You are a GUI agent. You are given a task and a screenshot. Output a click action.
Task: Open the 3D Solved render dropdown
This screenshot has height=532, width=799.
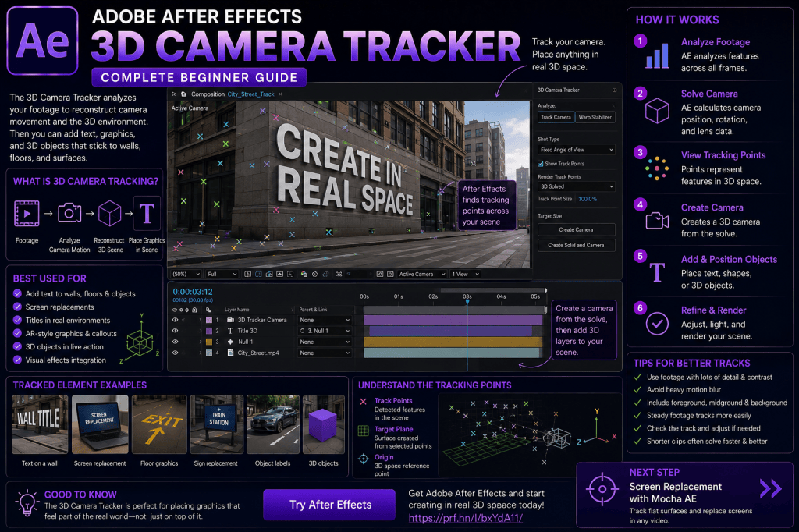coord(577,186)
